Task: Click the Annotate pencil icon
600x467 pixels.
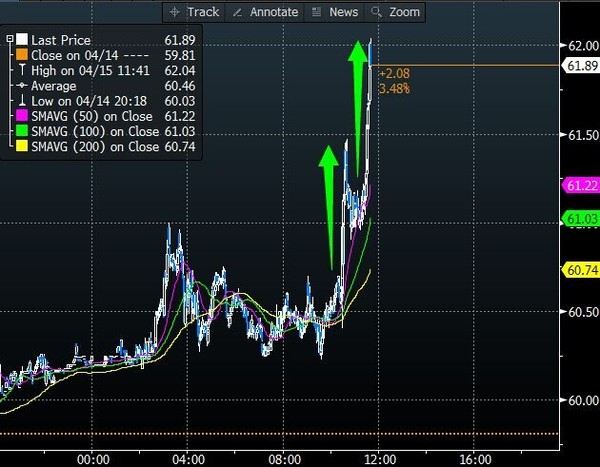Action: (238, 12)
